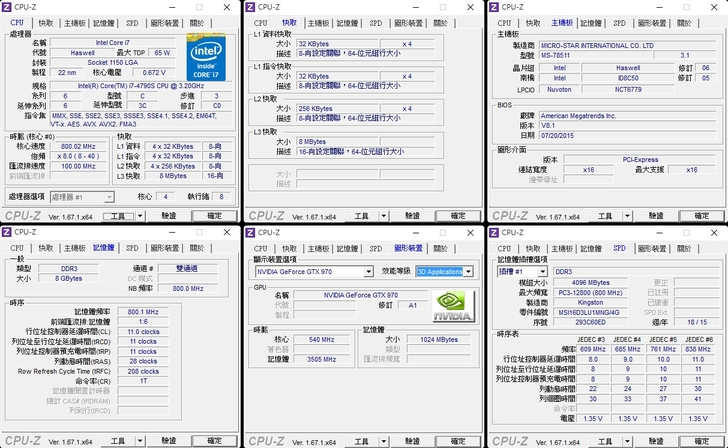
Task: Click 驗證 button in the CPU tab window
Action: pos(169,216)
